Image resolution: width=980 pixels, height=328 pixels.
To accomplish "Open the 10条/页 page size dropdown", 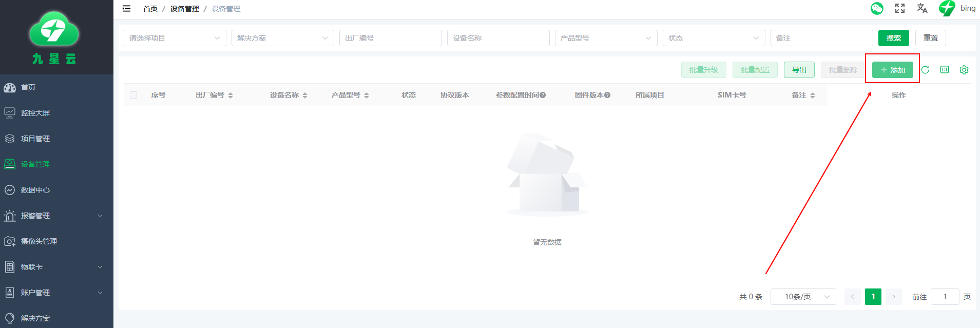I will (x=803, y=297).
